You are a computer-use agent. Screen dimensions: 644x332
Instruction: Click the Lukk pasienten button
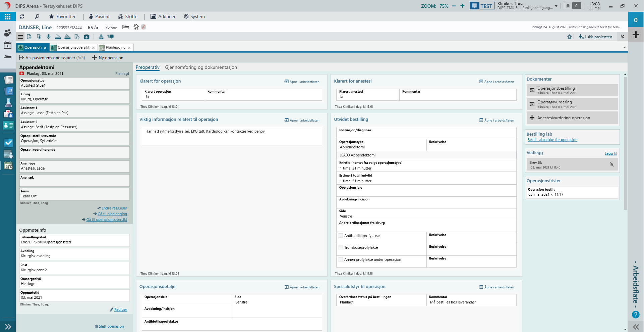pos(595,37)
